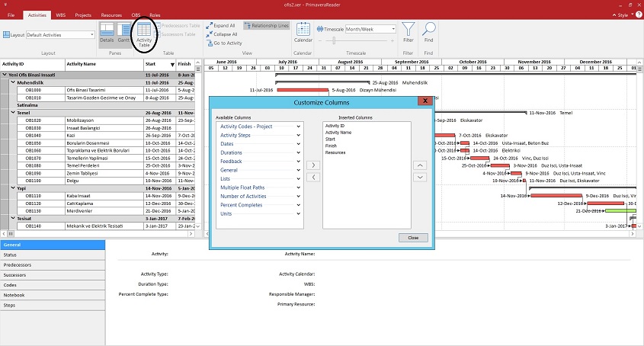
Task: Select Finish in Inserted Columns list
Action: (330, 146)
